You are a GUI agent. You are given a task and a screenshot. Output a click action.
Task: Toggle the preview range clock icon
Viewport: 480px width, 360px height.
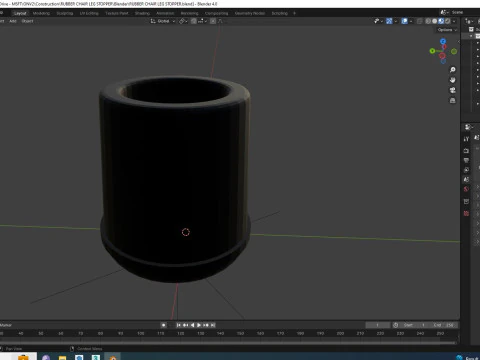tap(395, 325)
